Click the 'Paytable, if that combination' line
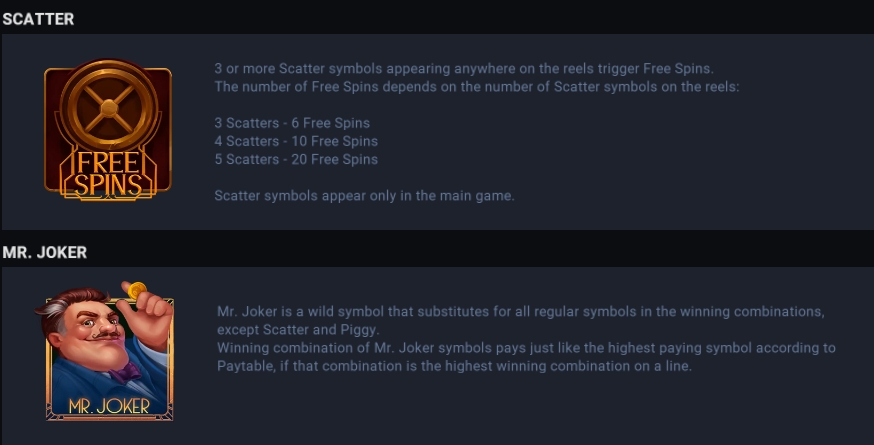This screenshot has width=874, height=445. pos(454,366)
